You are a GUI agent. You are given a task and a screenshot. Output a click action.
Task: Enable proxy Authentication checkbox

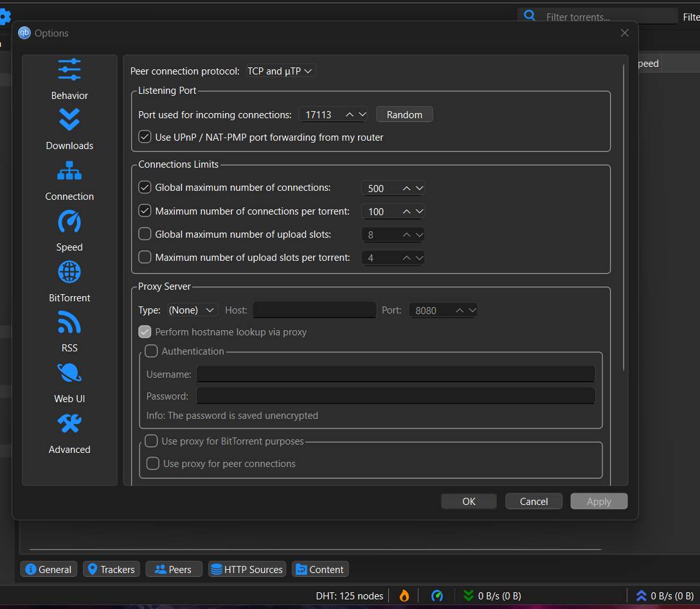pos(151,351)
